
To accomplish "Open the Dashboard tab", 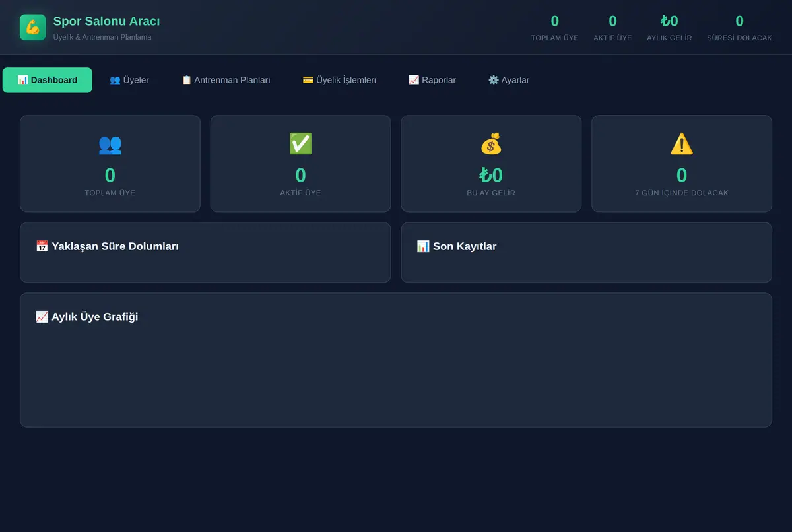I will point(48,80).
